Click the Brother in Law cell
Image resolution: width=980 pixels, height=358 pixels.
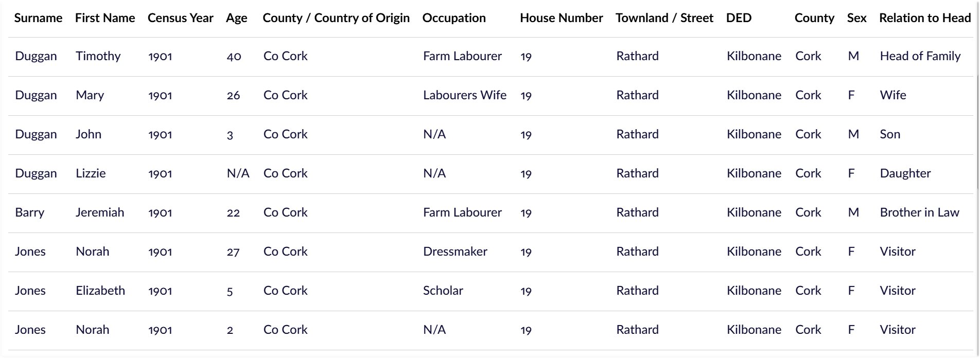point(919,212)
